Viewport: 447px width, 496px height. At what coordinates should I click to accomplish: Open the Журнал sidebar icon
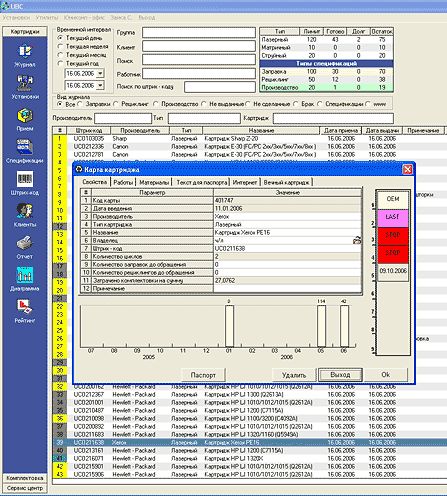tap(25, 52)
